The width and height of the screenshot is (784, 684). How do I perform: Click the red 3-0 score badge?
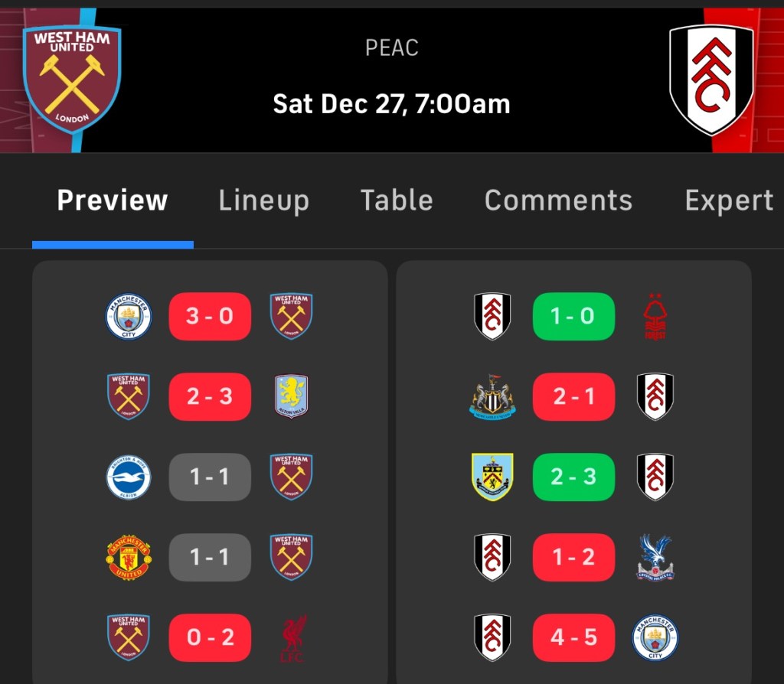(x=210, y=317)
